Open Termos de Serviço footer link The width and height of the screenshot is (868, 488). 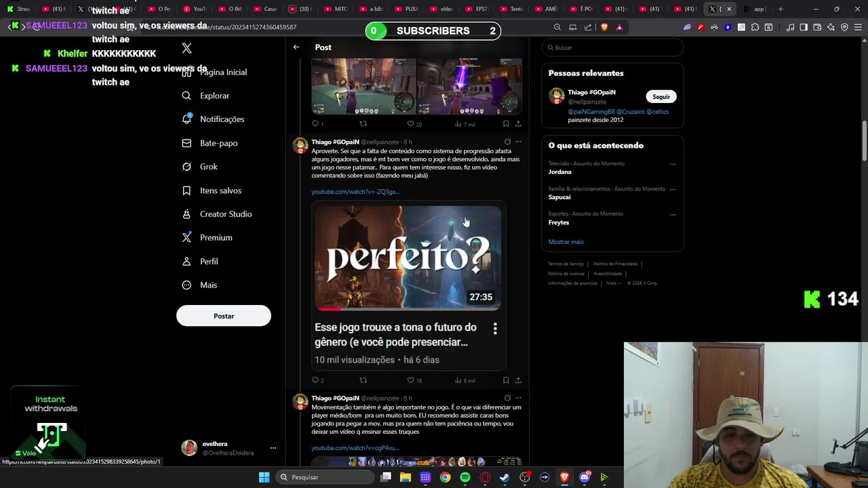coord(566,264)
